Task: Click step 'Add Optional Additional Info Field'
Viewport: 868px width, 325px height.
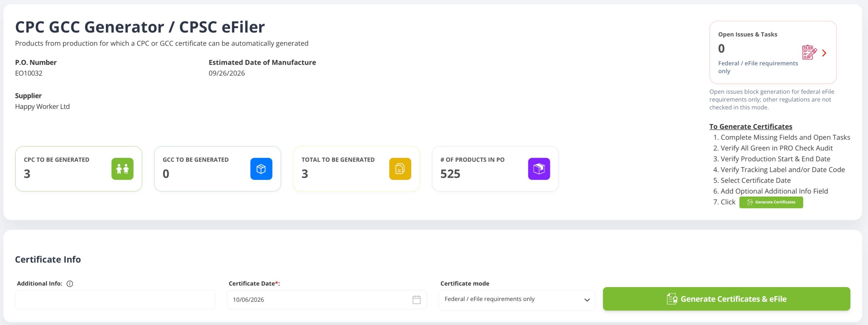Action: [x=774, y=191]
